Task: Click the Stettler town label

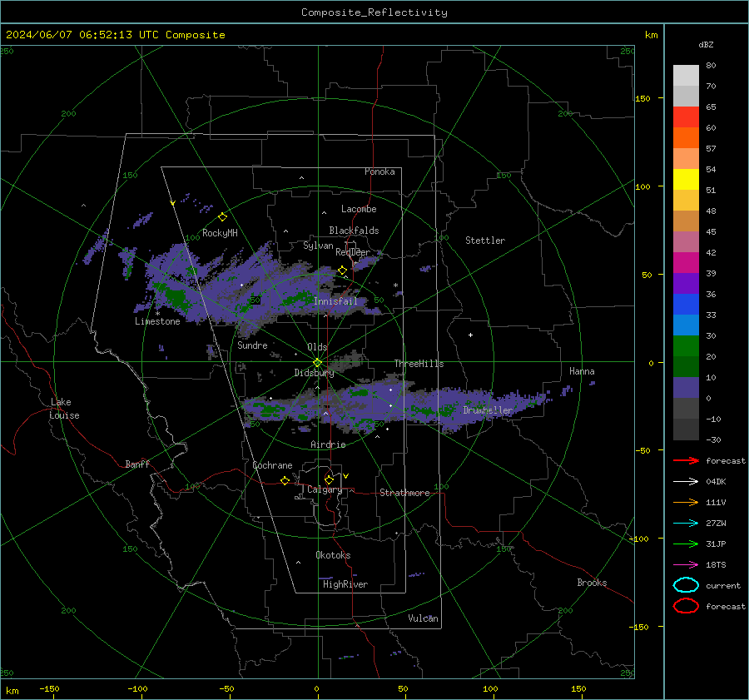Action: click(485, 241)
